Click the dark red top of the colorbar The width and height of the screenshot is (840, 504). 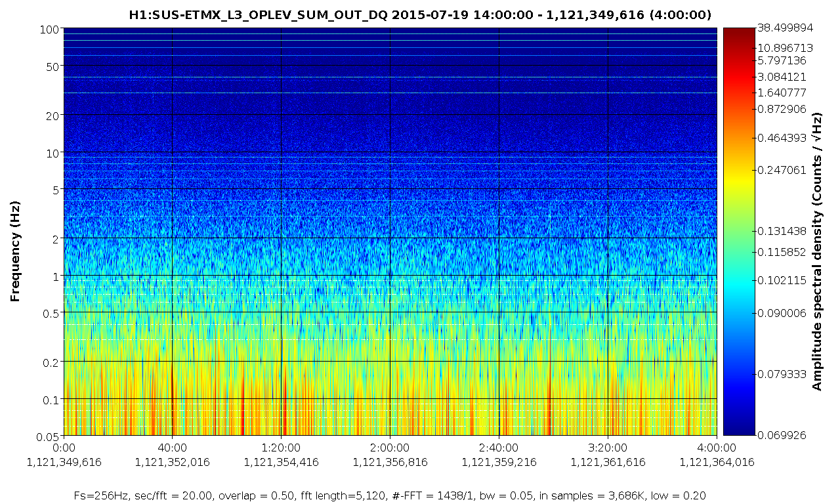coord(739,33)
